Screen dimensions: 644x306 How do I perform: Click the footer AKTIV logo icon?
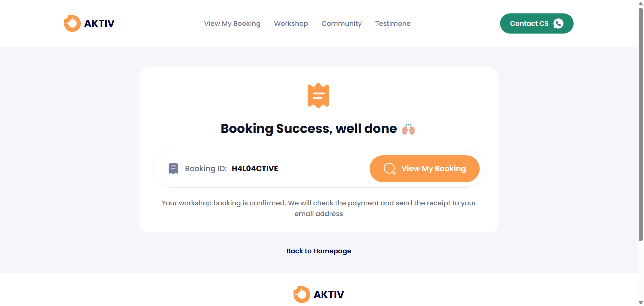point(302,295)
